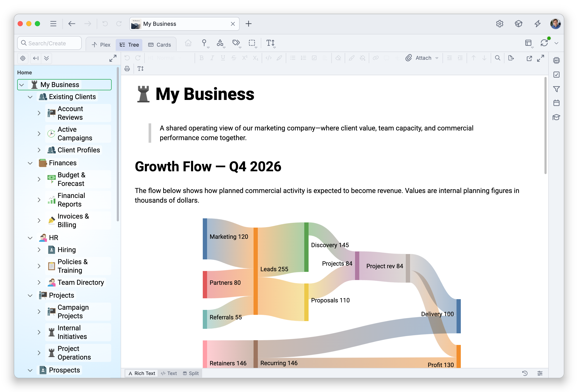Image resolution: width=578 pixels, height=392 pixels.
Task: Collapse the Existing Clients node
Action: 30,97
